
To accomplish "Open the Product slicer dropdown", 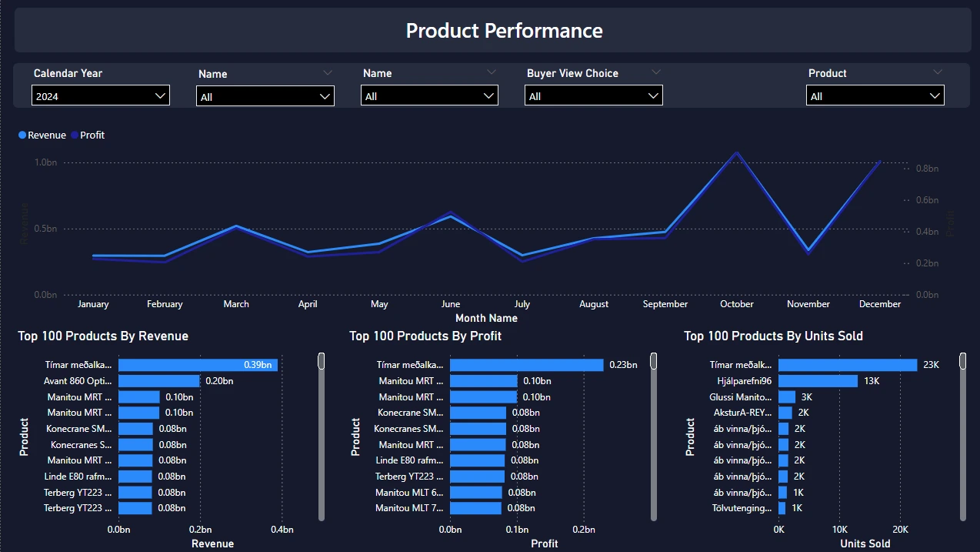I will (x=875, y=96).
